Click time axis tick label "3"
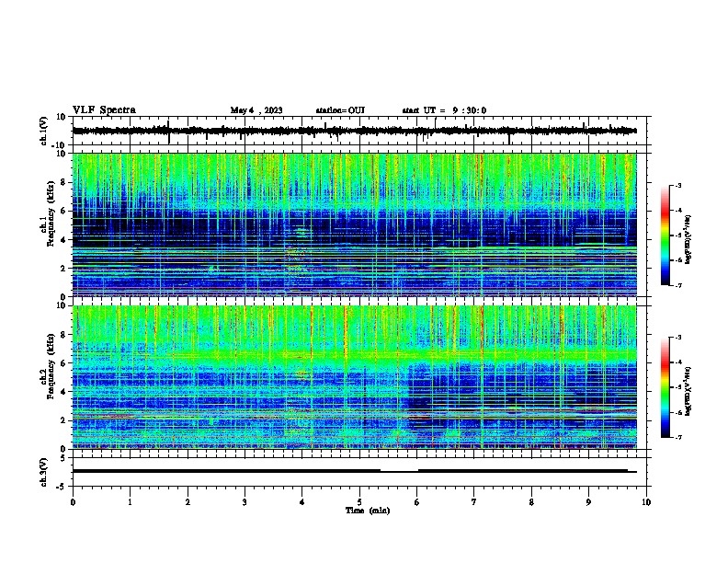 tap(245, 502)
